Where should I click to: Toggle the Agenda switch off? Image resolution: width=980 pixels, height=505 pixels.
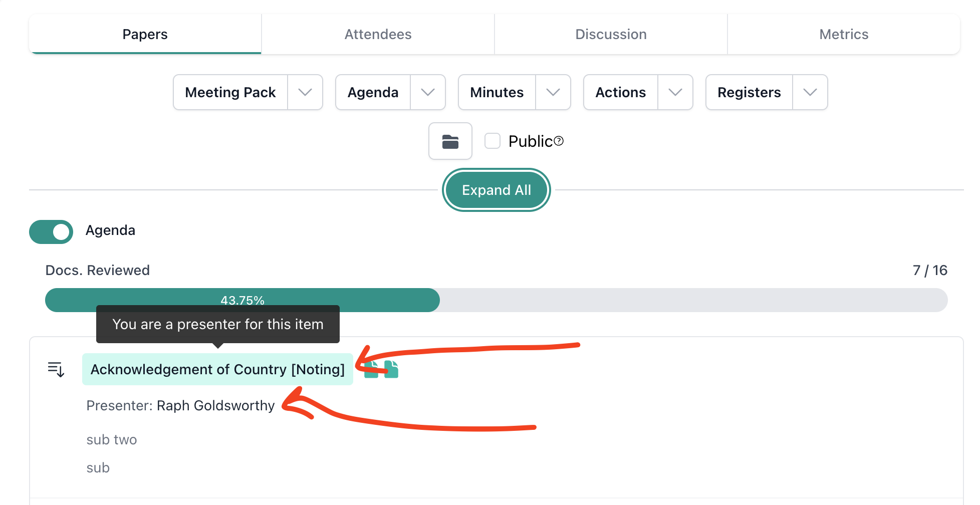(51, 231)
